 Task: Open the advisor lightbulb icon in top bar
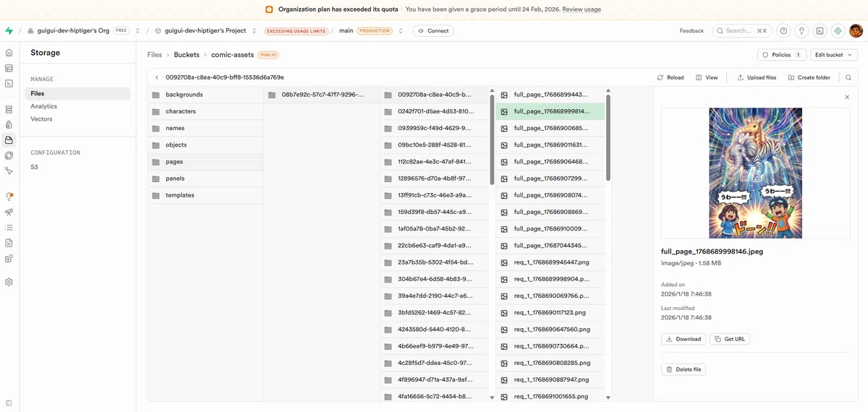coord(801,31)
